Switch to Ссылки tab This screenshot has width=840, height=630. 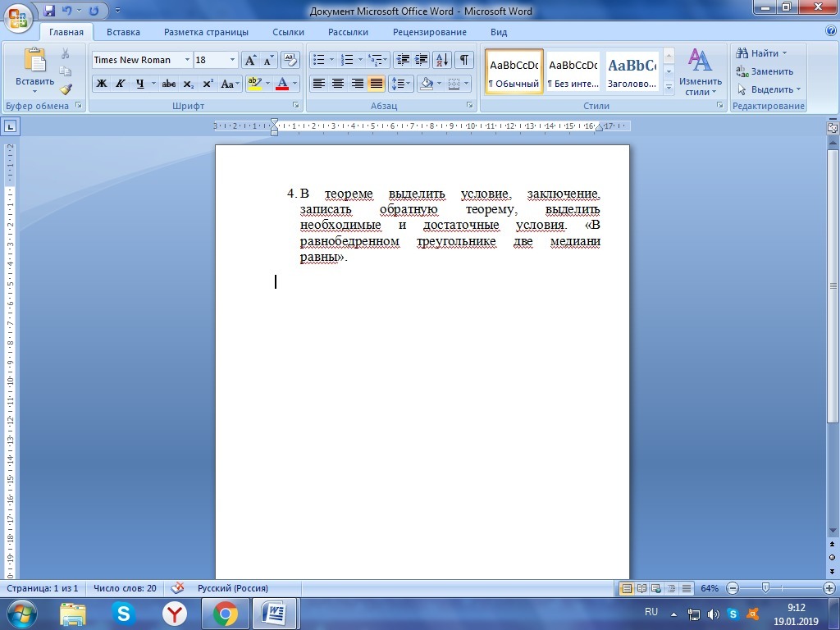pos(288,32)
